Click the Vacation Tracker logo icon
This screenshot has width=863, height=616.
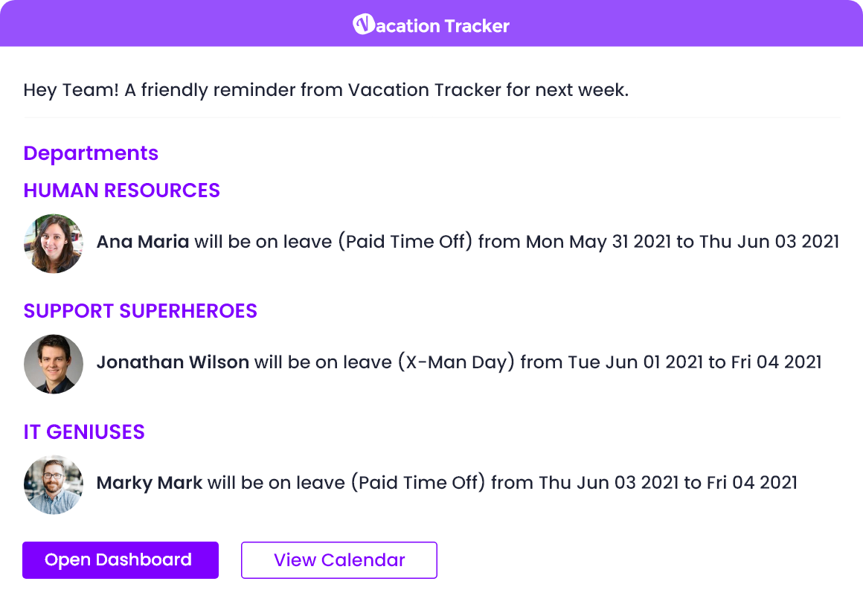[x=363, y=25]
